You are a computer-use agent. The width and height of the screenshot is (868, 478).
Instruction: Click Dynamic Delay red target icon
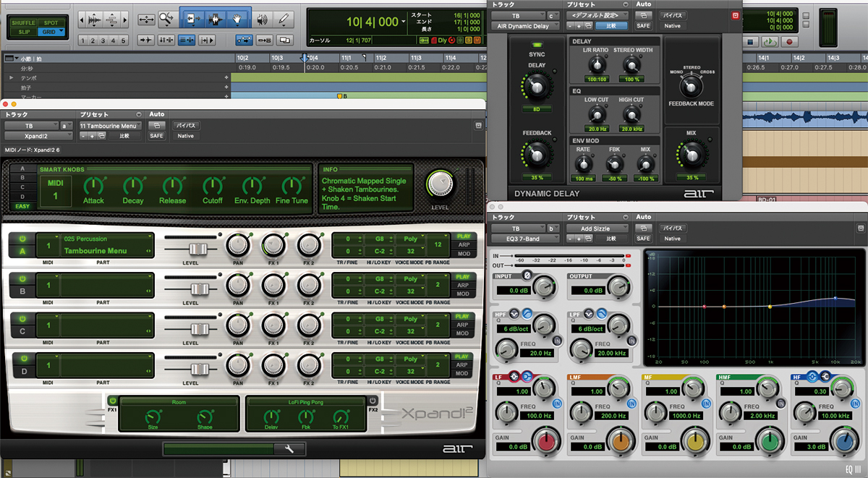click(x=736, y=15)
